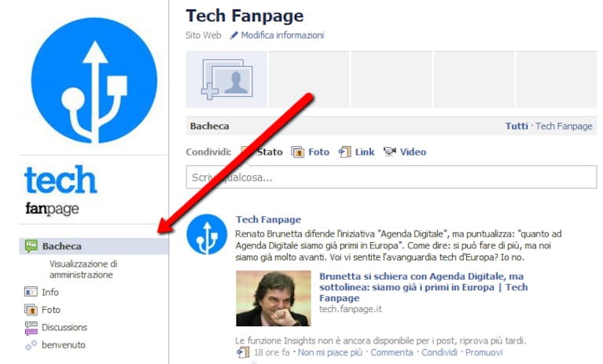This screenshot has height=364, width=603.
Task: Click the Discussions chat icon in sidebar
Action: (x=31, y=328)
